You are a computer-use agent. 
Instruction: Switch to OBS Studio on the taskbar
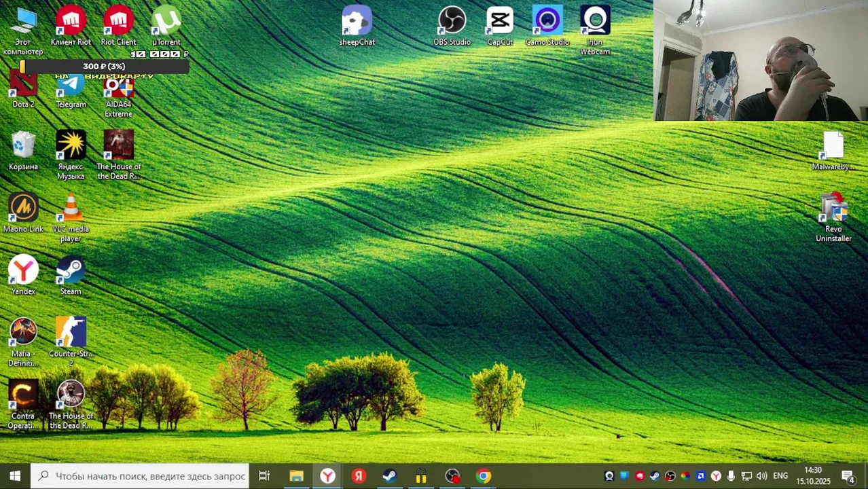452,476
